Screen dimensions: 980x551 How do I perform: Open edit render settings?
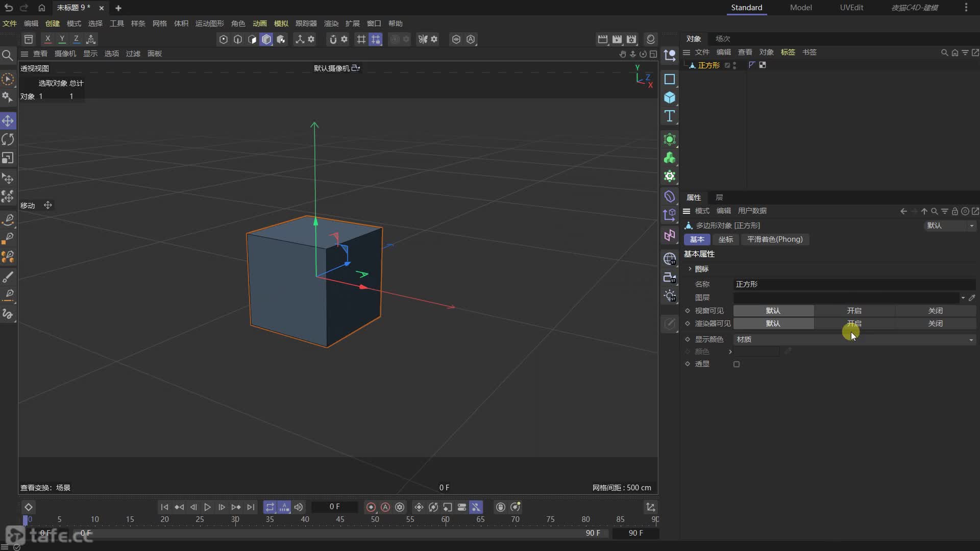[632, 39]
